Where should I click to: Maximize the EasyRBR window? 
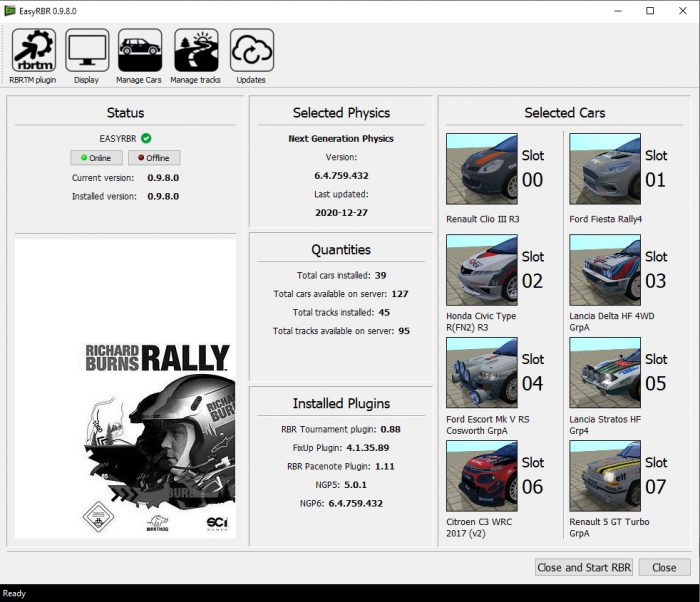coord(650,11)
